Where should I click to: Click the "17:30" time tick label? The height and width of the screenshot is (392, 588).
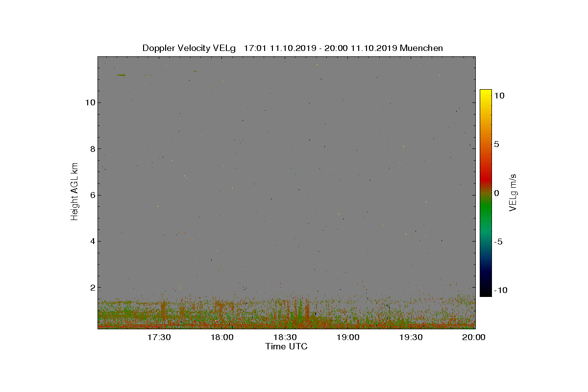159,337
